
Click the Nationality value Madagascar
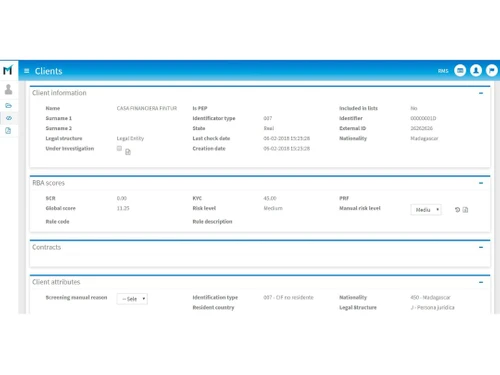[x=424, y=138]
